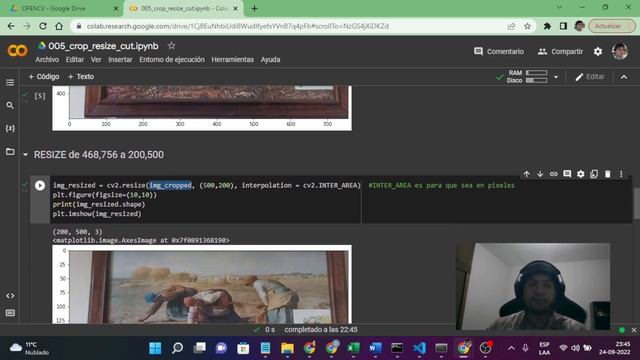Open the variables {x} panel
640x360 pixels.
tap(10, 128)
